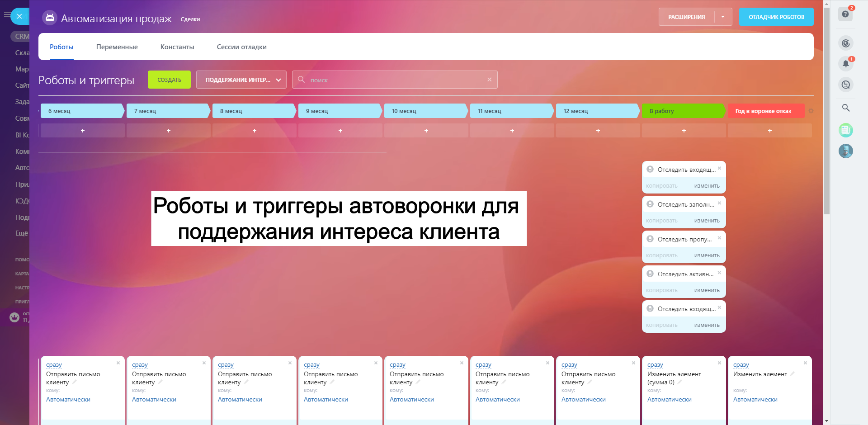Image resolution: width=868 pixels, height=425 pixels.
Task: Open Ещё in the left menu
Action: (22, 233)
